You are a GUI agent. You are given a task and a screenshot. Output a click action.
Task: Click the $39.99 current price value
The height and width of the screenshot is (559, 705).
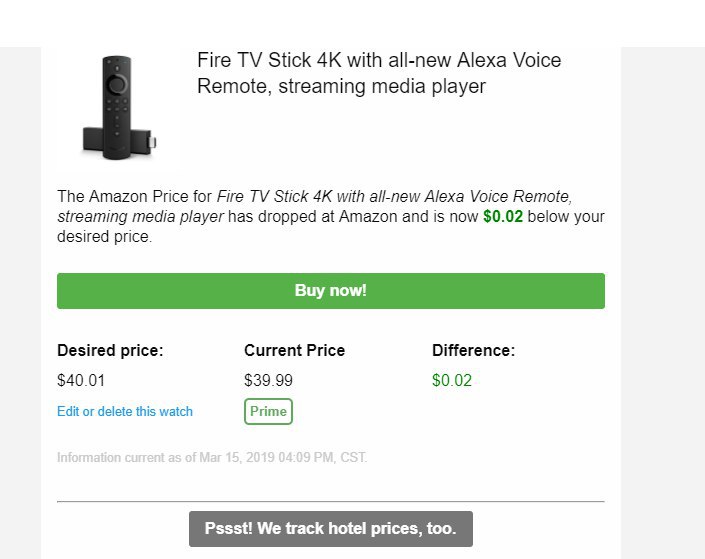269,380
